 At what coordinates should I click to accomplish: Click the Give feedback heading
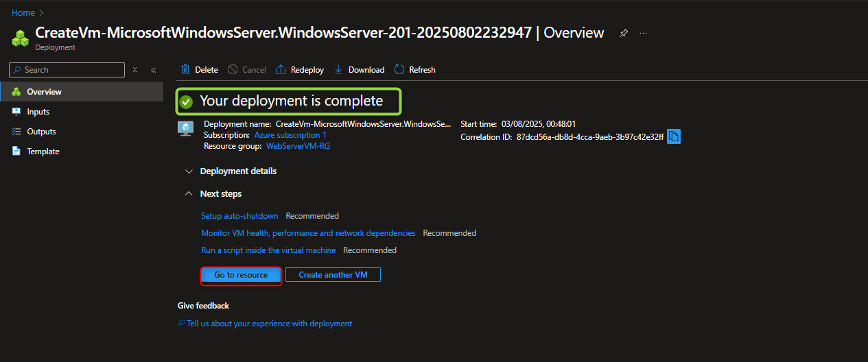[203, 306]
